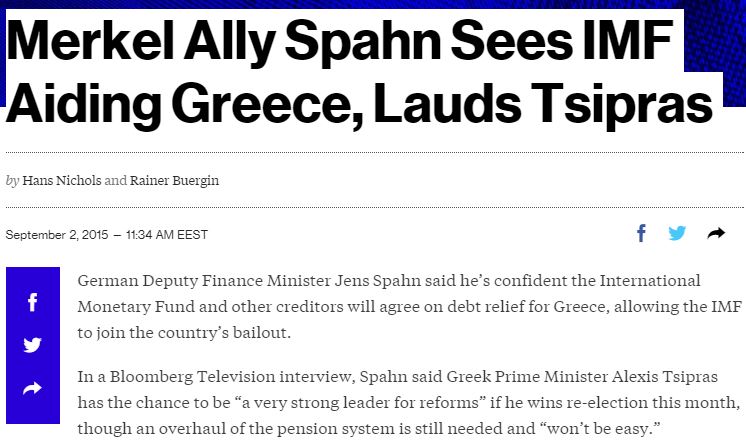Image resolution: width=746 pixels, height=444 pixels.
Task: Tweet article using the top-right Twitter icon
Action: tap(677, 233)
